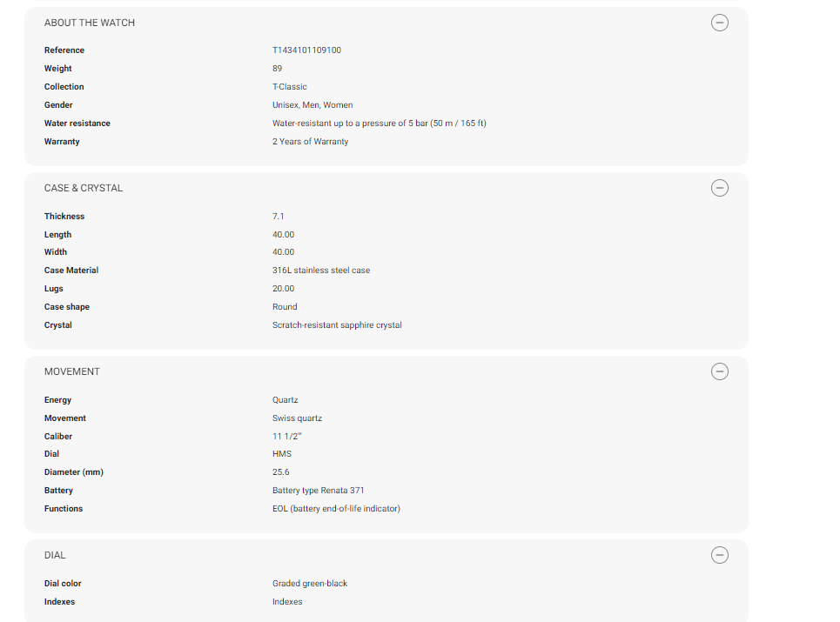The width and height of the screenshot is (840, 622).
Task: Click the MOVEMENT section title
Action: pos(72,371)
